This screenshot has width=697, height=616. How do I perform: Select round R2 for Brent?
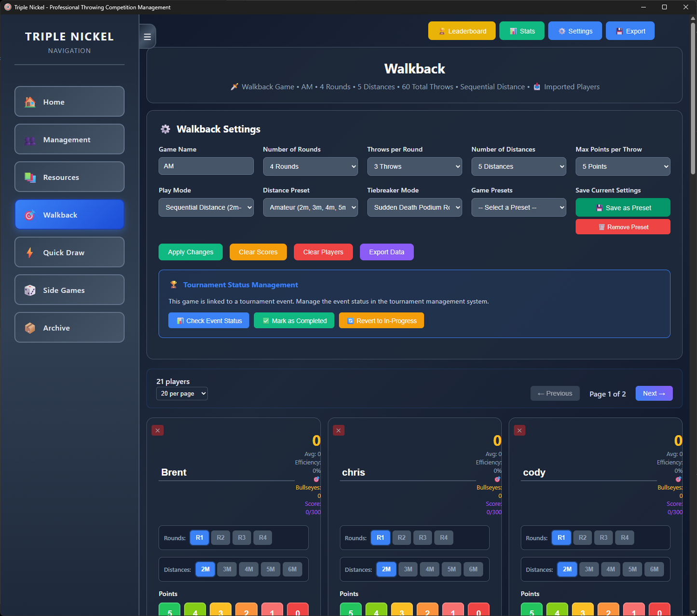point(220,537)
